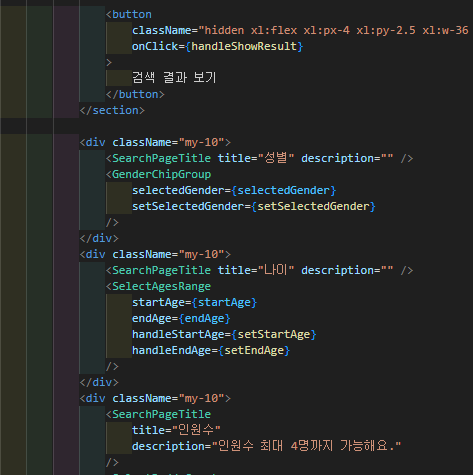Click the GenderChipGroup component name
The width and height of the screenshot is (473, 475).
pos(161,174)
